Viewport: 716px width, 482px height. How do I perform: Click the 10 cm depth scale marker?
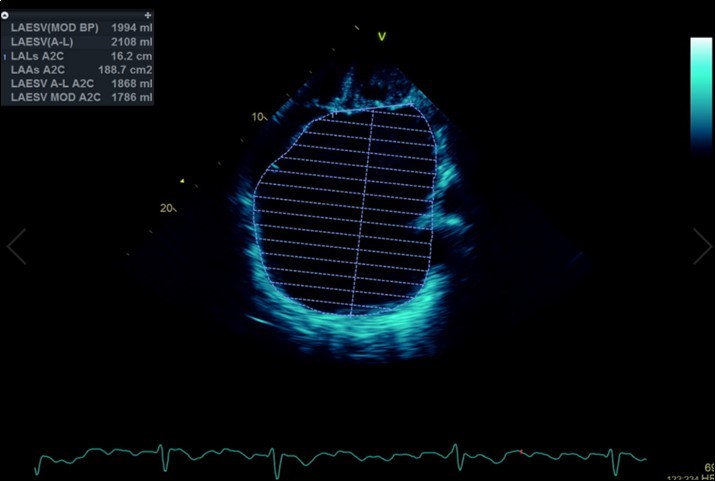(x=258, y=117)
